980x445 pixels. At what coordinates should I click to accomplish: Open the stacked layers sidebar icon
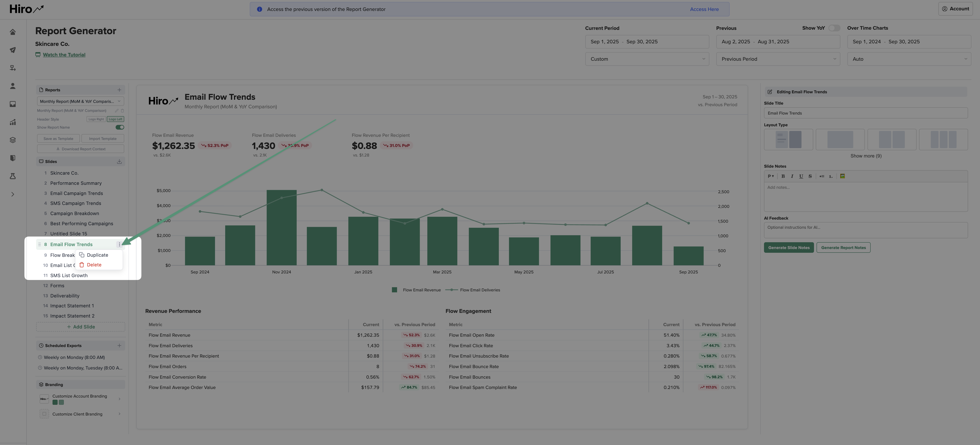click(x=12, y=140)
